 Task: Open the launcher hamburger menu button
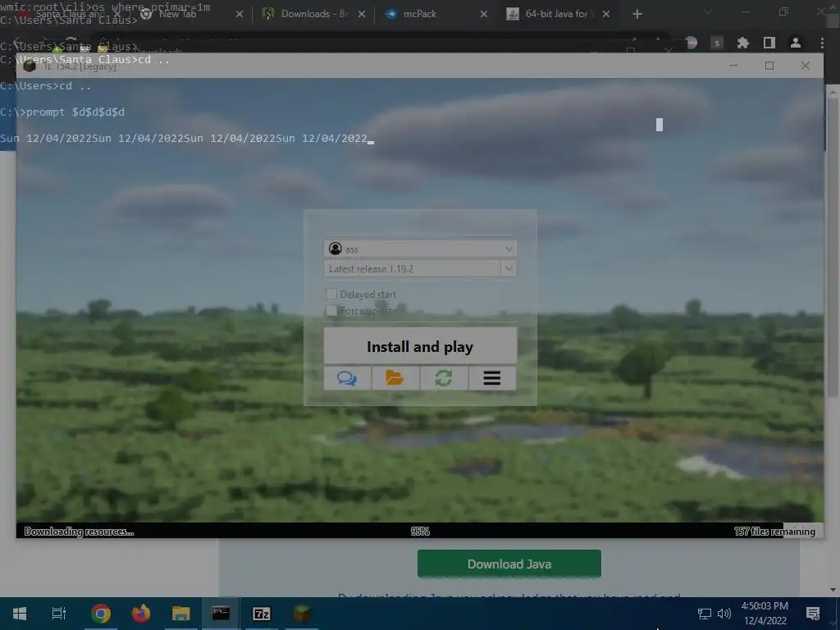pos(492,378)
